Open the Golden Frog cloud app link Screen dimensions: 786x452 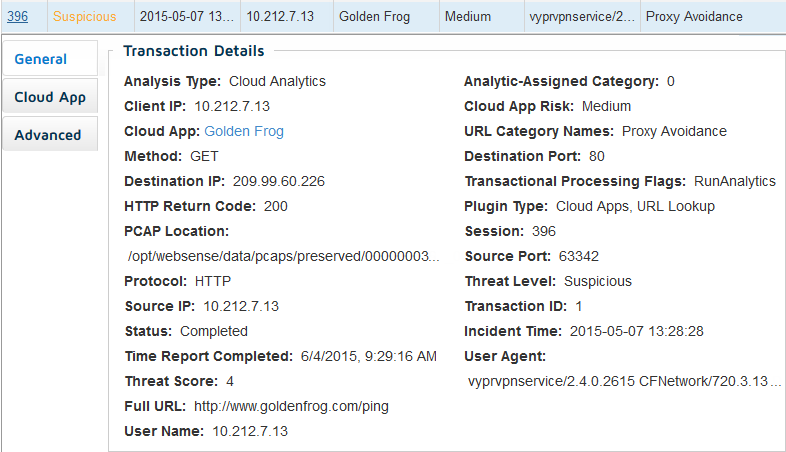[x=244, y=131]
